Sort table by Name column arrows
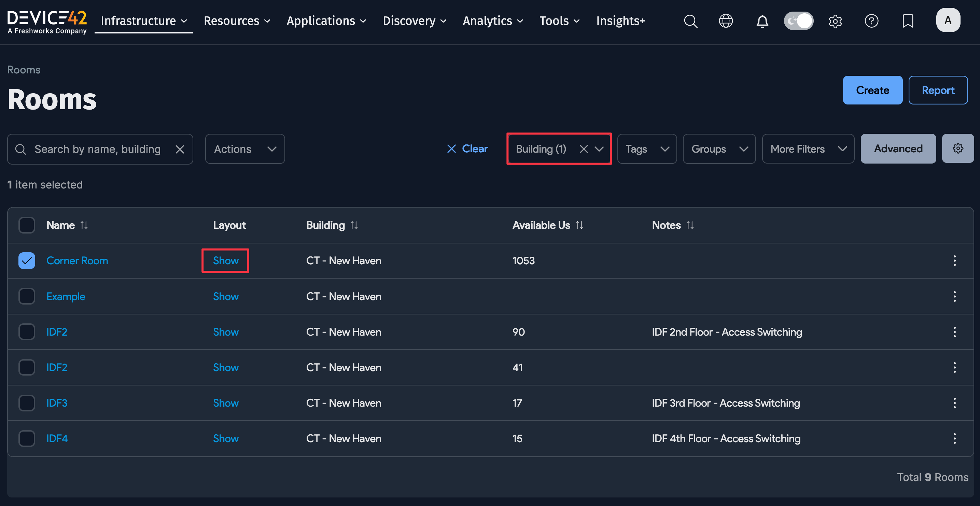Image resolution: width=980 pixels, height=506 pixels. 84,225
